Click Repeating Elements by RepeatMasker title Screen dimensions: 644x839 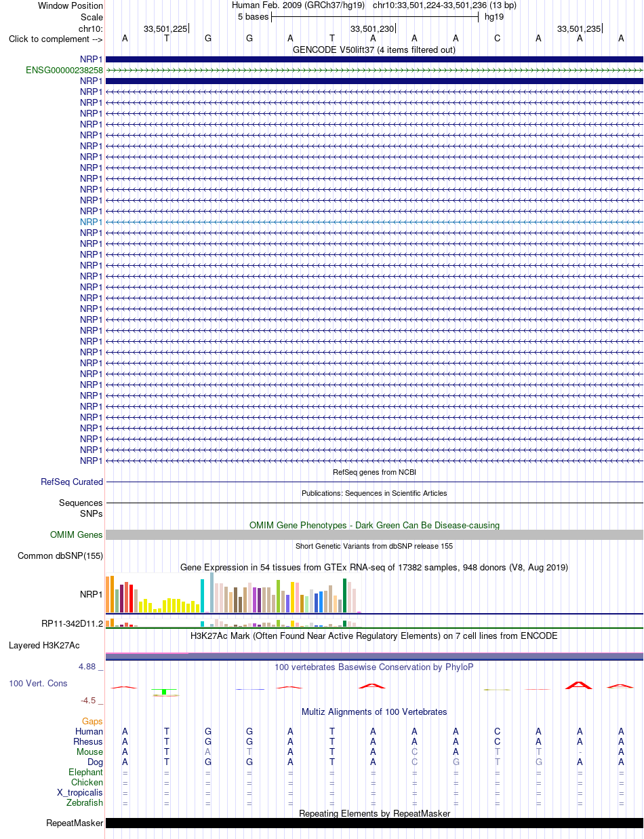[374, 813]
